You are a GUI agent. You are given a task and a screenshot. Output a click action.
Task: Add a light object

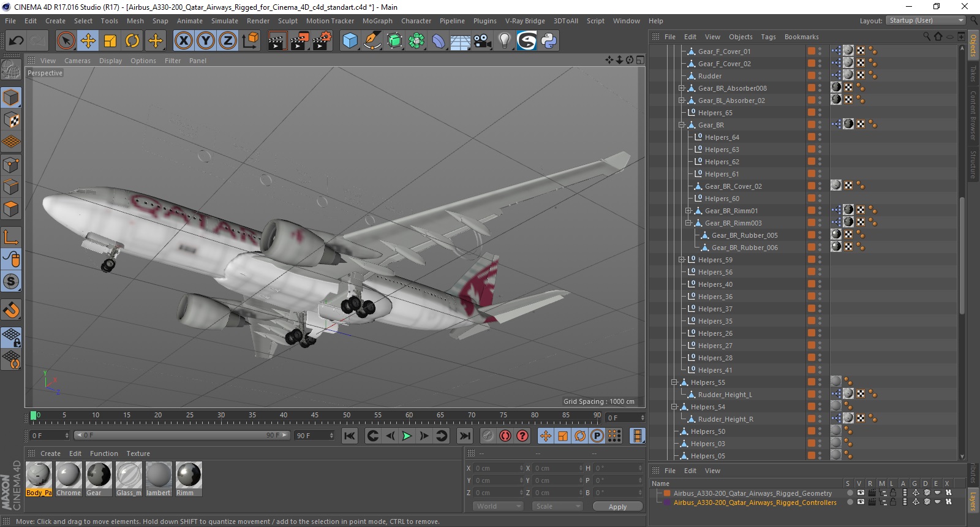505,41
